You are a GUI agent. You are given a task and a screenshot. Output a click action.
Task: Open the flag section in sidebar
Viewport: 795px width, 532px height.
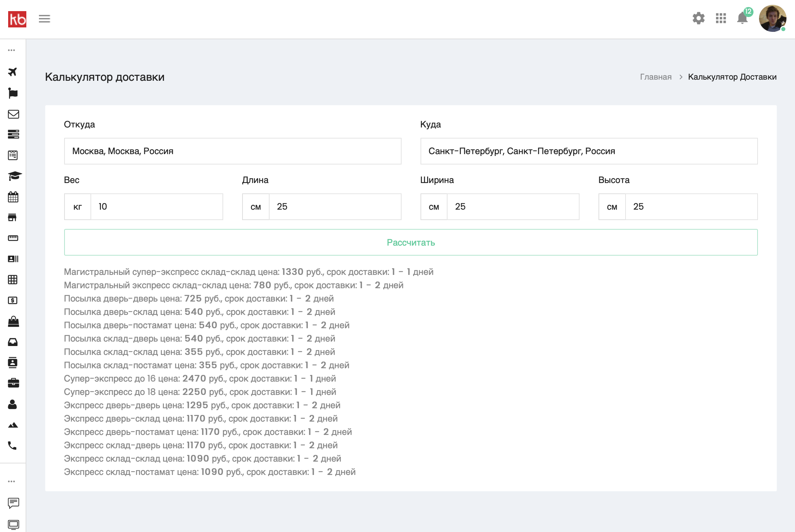(13, 93)
